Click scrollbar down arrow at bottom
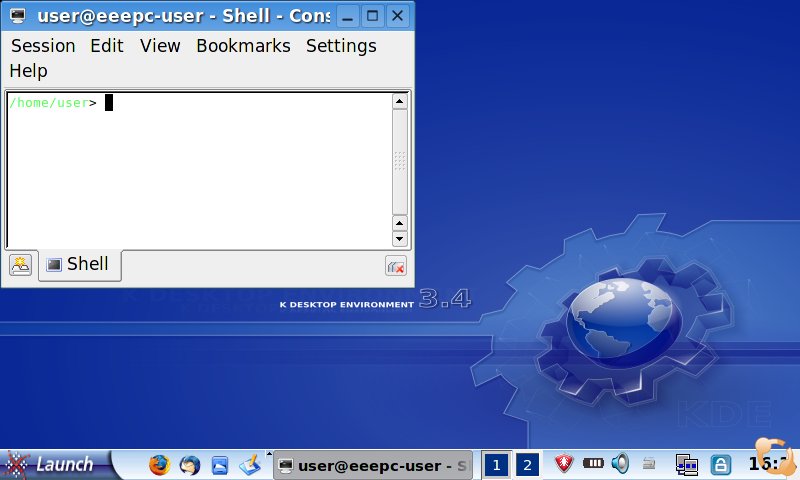Viewport: 800px width, 480px height. (x=399, y=238)
